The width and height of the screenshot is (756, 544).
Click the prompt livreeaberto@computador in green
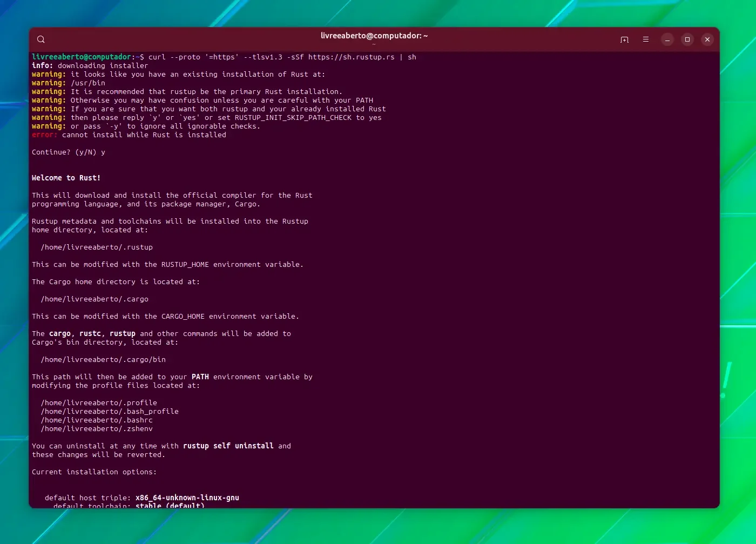click(x=82, y=57)
